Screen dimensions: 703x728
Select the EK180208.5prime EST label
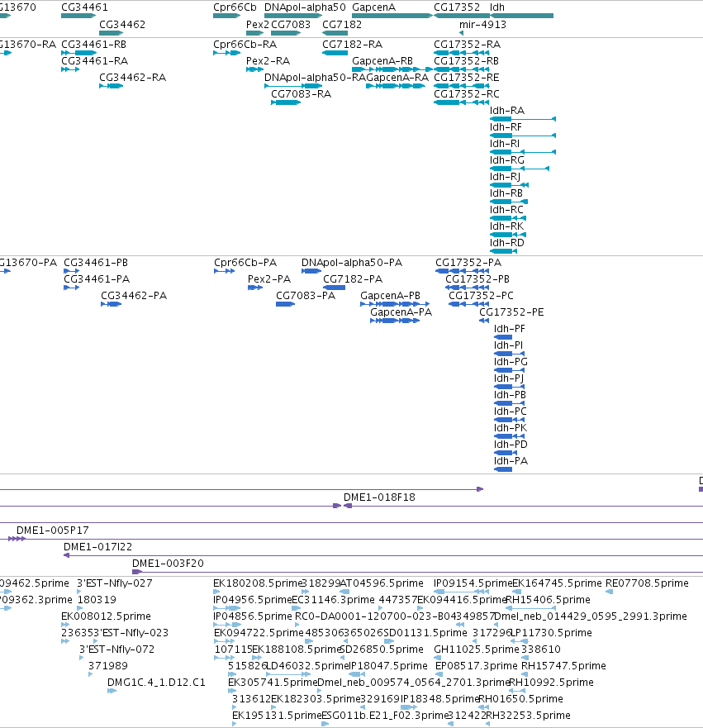258,583
